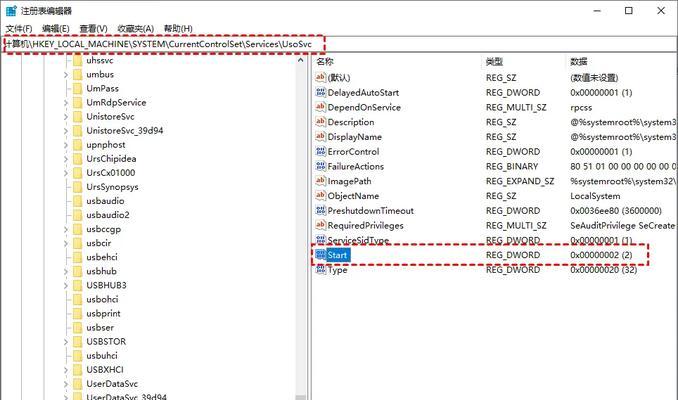This screenshot has width=678, height=400.
Task: Click the FailureActions binary icon
Action: 320,166
